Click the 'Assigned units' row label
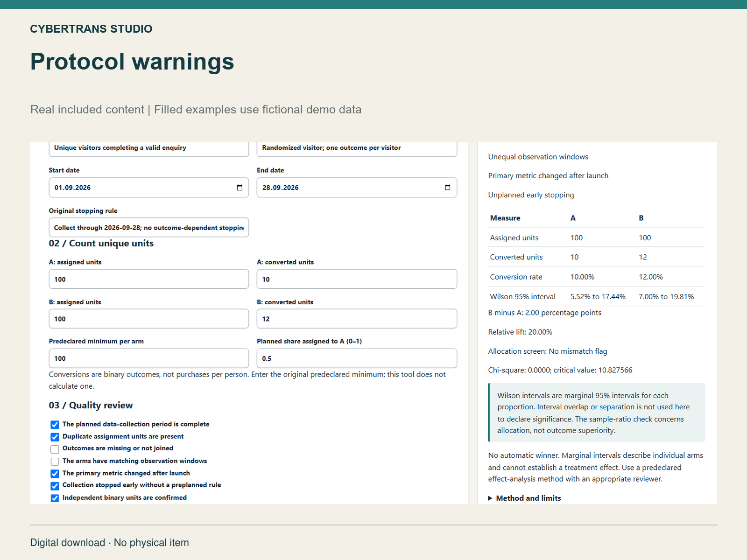The image size is (747, 560). (x=514, y=238)
